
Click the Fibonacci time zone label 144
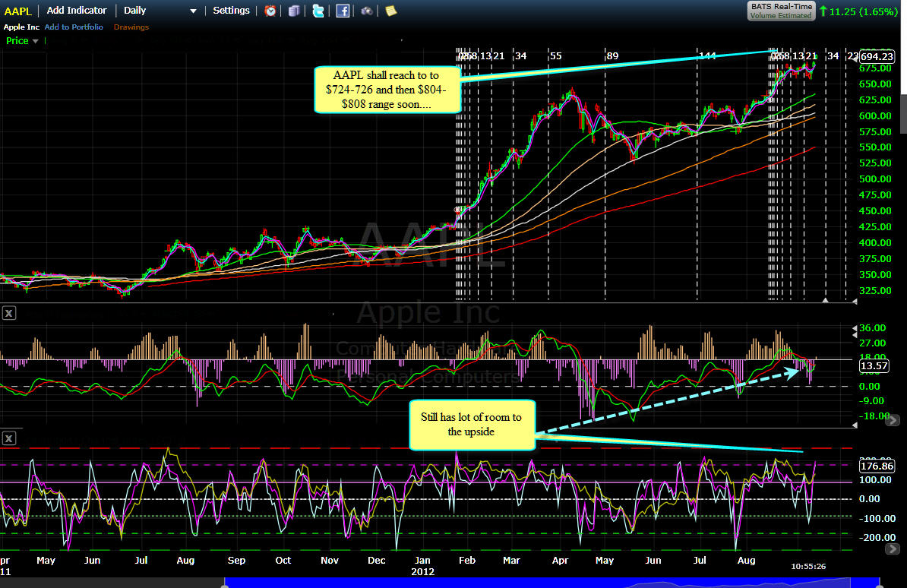click(x=707, y=56)
